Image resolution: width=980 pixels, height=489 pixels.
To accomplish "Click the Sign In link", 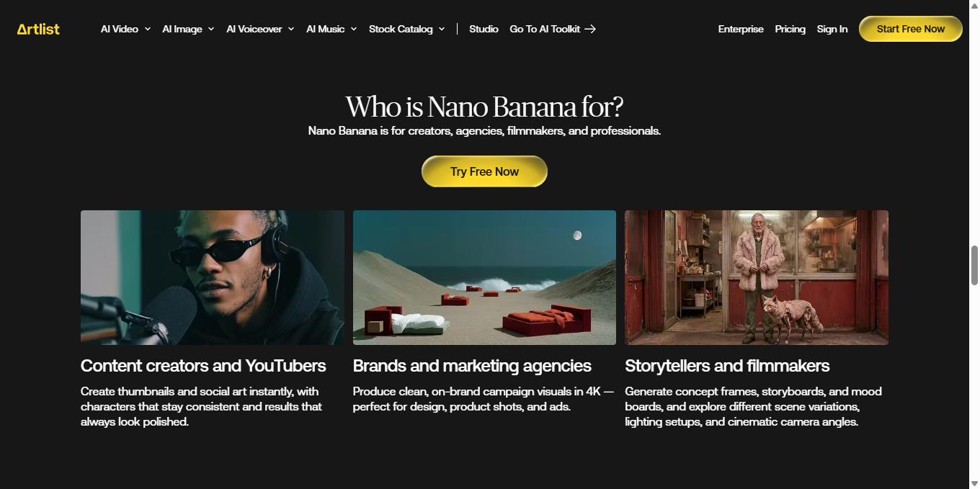I will (x=832, y=29).
